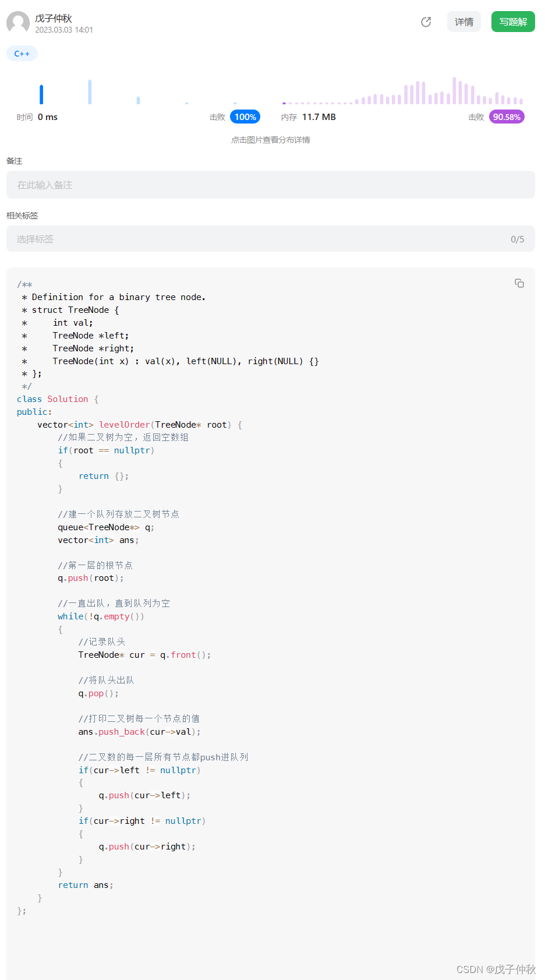Click the submission timestamp 2023.03.03 14:01
The image size is (545, 980).
pyautogui.click(x=64, y=30)
